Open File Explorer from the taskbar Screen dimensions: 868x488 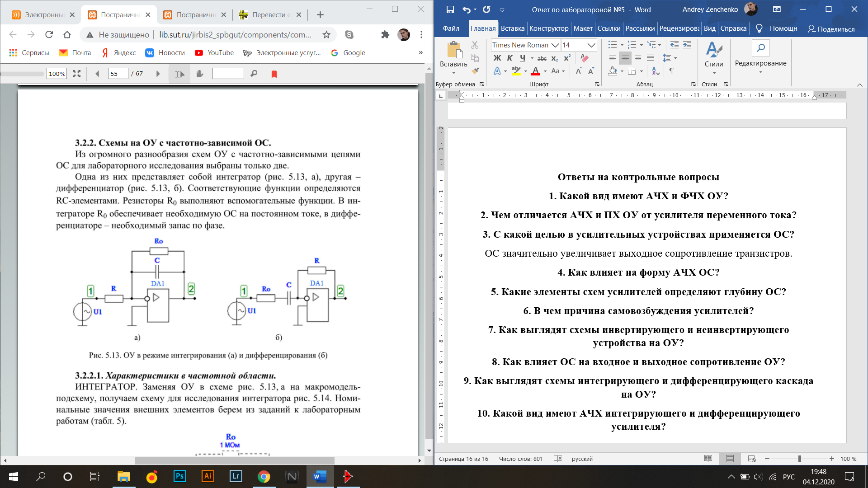(123, 476)
